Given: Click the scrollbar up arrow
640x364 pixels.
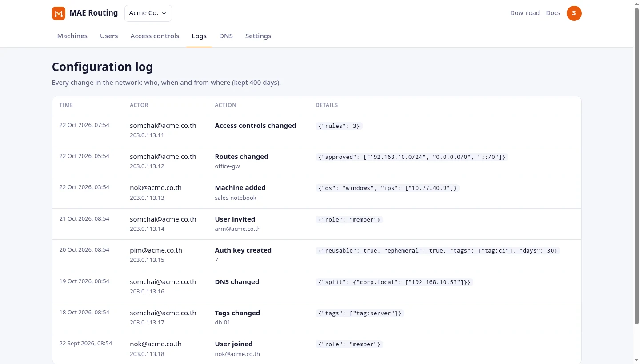Looking at the screenshot, I should pyautogui.click(x=636, y=4).
